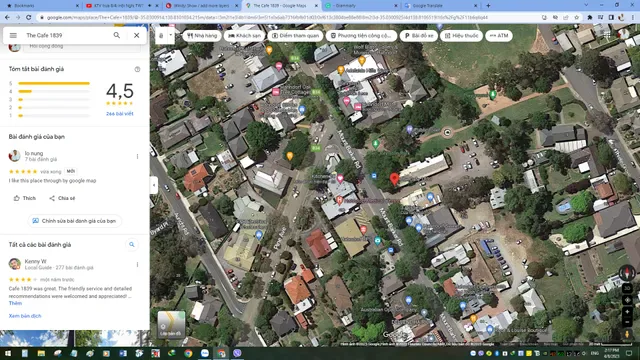Bookmark this page with the star icon
The image size is (640, 360).
(x=576, y=18)
